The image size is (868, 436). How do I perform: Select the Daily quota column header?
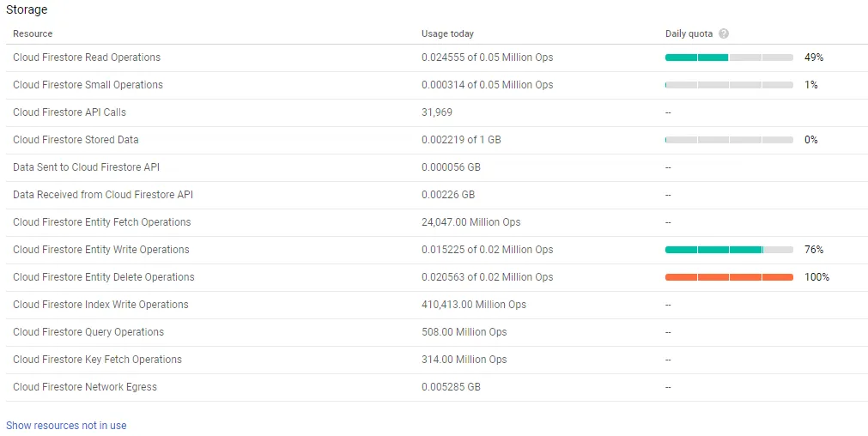pyautogui.click(x=689, y=34)
